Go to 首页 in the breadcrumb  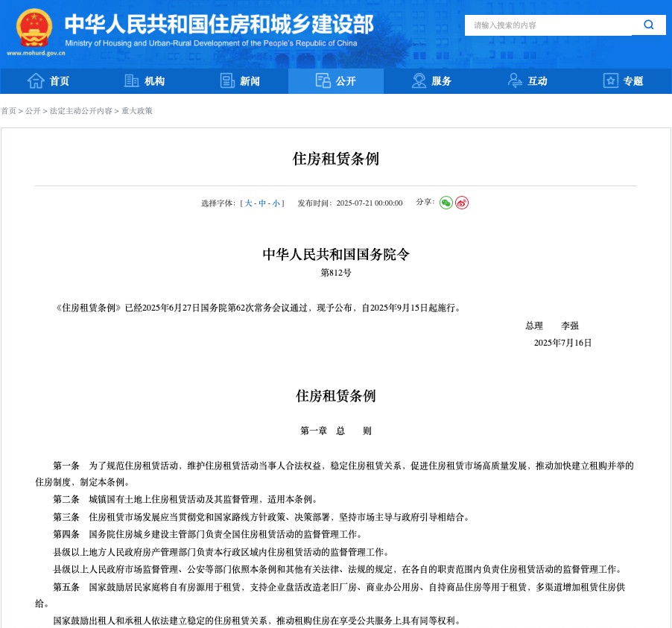9,111
